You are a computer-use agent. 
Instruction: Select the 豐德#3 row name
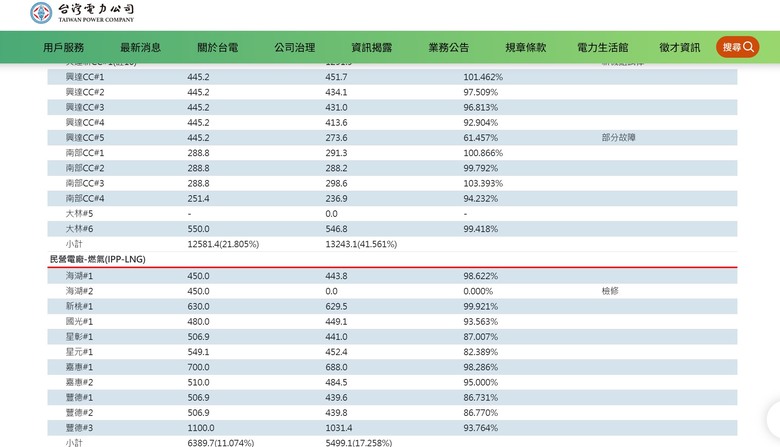click(x=79, y=428)
